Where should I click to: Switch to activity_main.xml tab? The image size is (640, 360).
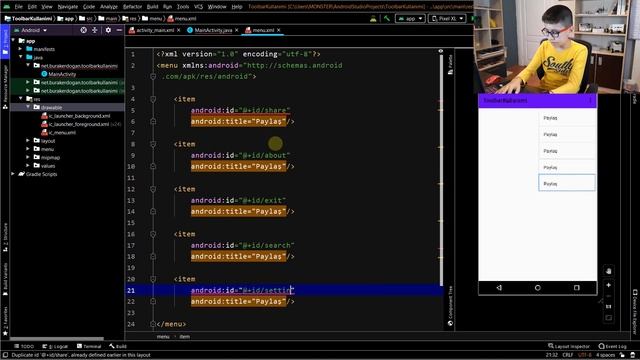coord(155,30)
